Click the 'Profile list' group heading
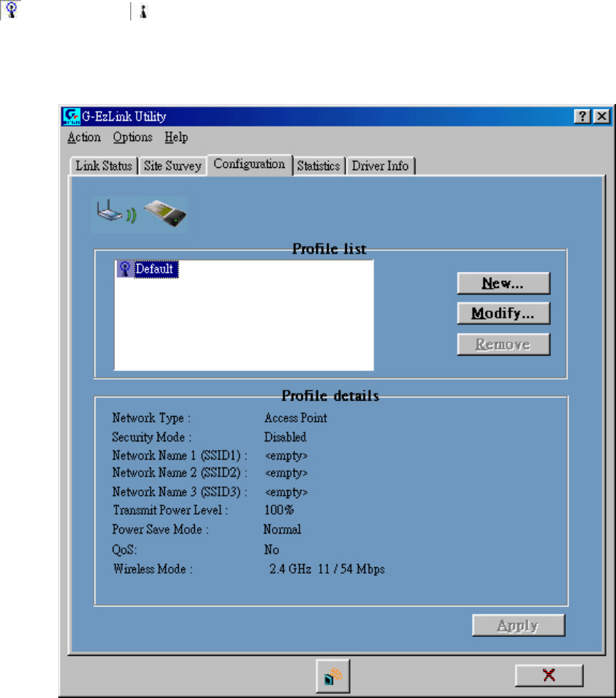The height and width of the screenshot is (698, 616). 329,249
